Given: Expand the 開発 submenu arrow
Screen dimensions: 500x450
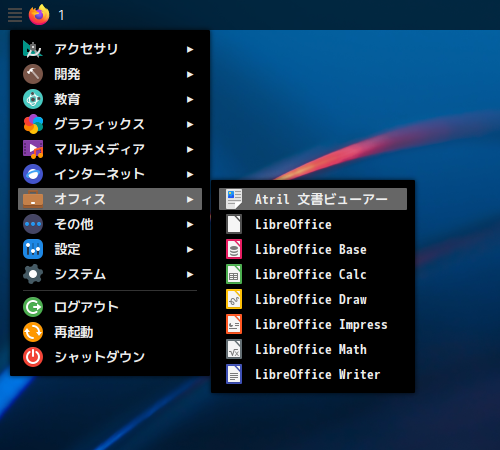Looking at the screenshot, I should [190, 74].
